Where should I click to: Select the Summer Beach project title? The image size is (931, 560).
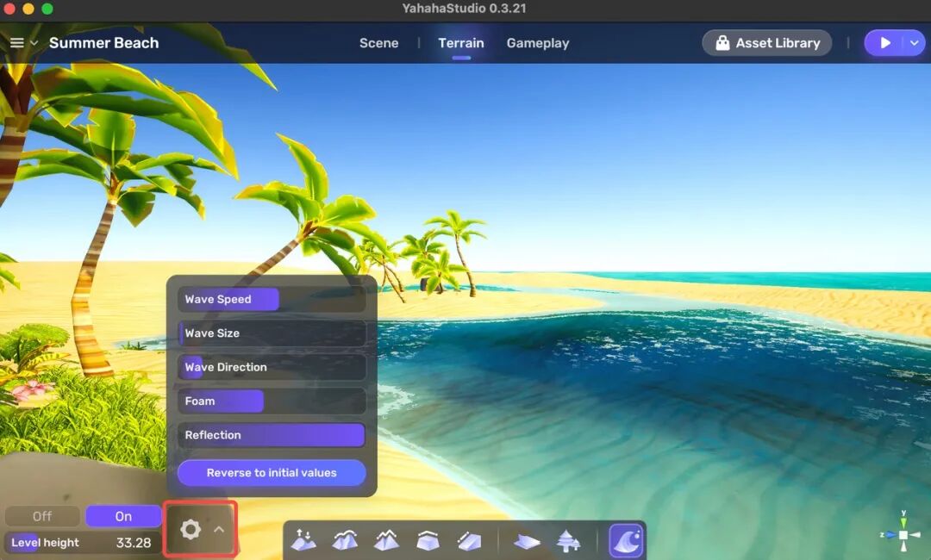pyautogui.click(x=104, y=43)
